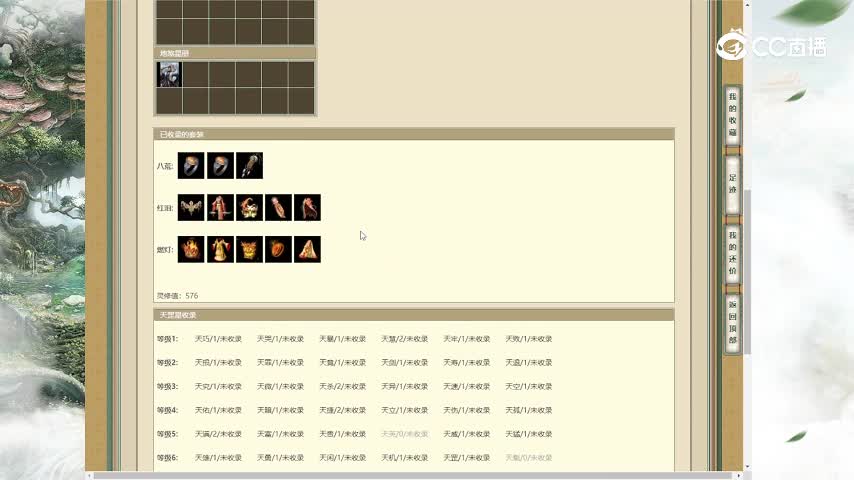Click the vertical scrollbar thumb
The image size is (854, 480).
[747, 271]
